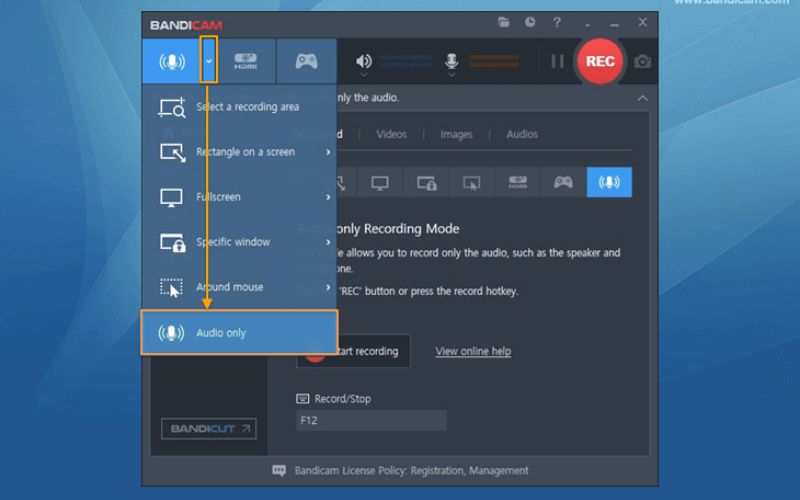Click the microphone icon in the toolbar
Screen dimensions: 800x500
[452, 61]
